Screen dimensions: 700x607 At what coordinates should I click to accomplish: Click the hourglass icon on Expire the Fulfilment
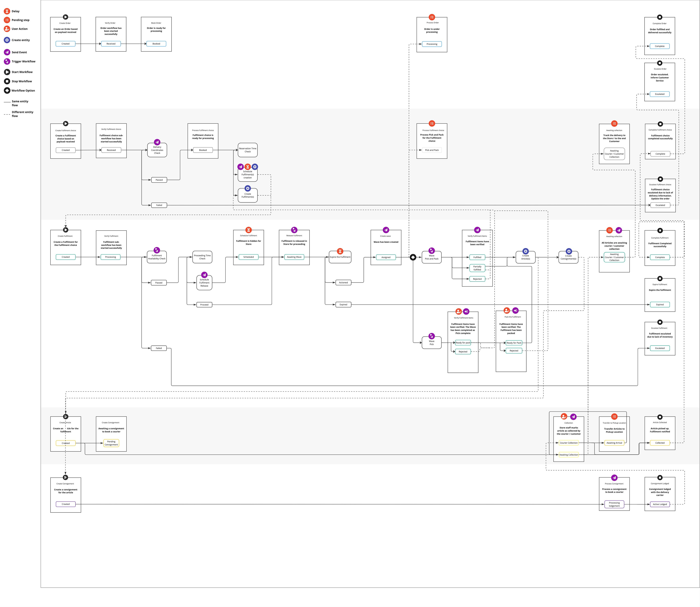tap(340, 251)
